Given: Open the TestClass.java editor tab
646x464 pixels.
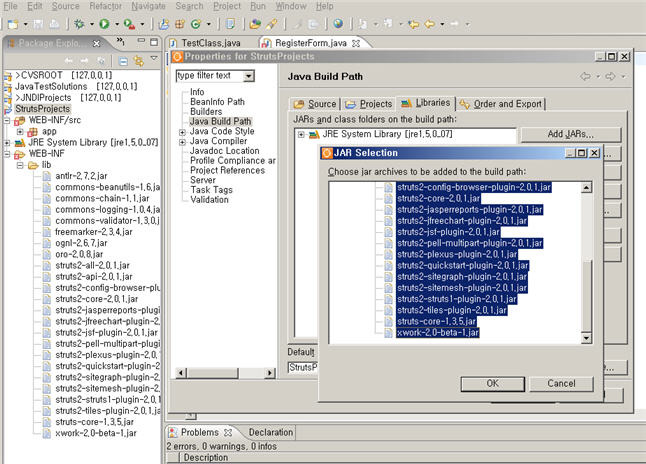Looking at the screenshot, I should (x=205, y=43).
